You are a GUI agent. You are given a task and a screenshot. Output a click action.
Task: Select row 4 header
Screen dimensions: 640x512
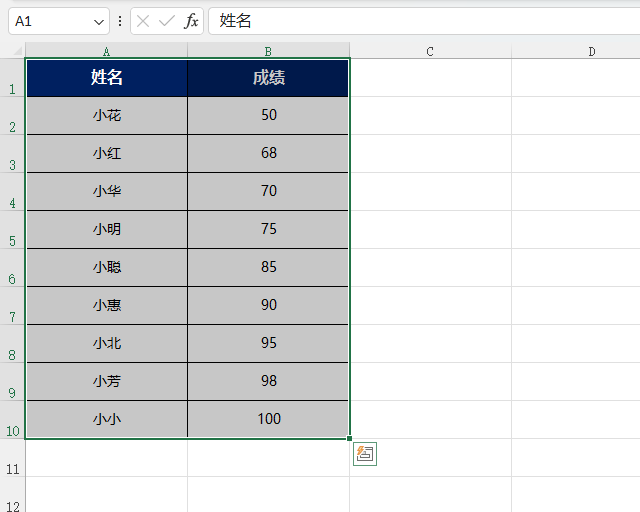point(12,191)
